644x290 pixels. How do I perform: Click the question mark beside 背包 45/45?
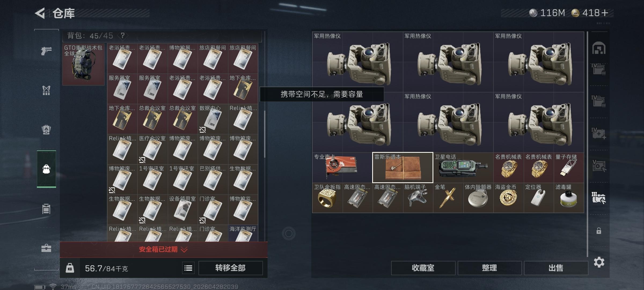(x=123, y=35)
